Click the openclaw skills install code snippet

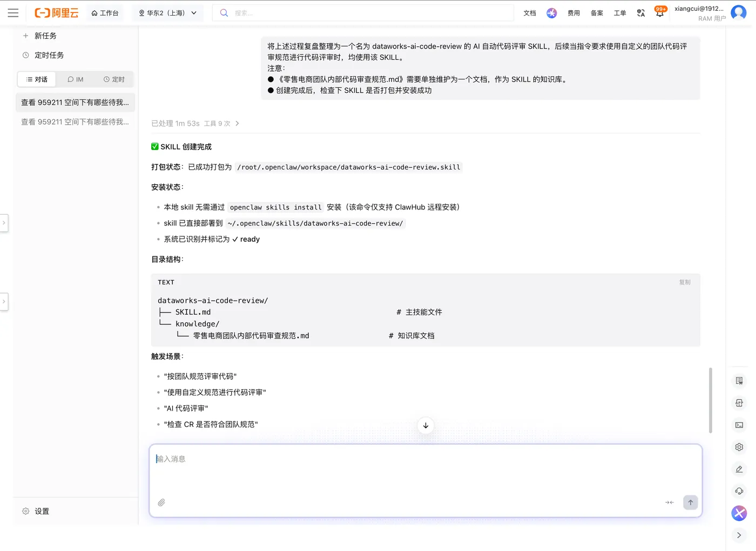pyautogui.click(x=275, y=207)
